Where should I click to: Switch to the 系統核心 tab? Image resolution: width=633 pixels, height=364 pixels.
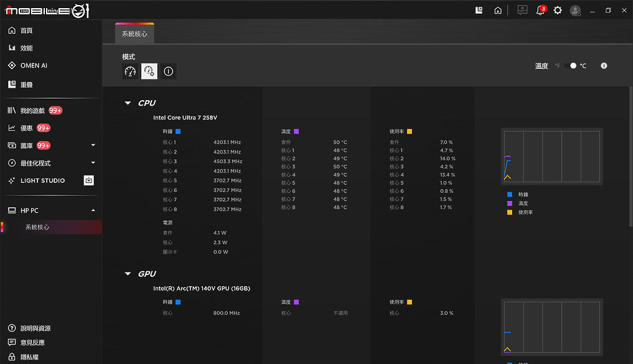(134, 34)
